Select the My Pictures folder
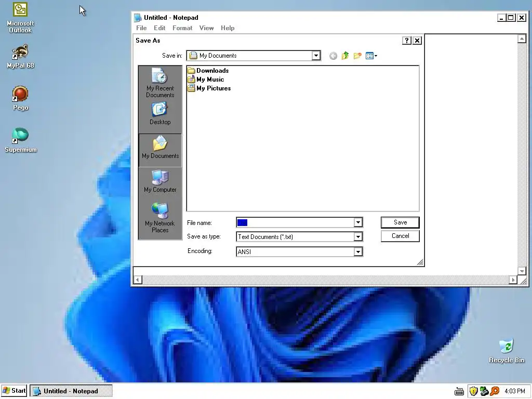The image size is (532, 399). click(x=209, y=88)
